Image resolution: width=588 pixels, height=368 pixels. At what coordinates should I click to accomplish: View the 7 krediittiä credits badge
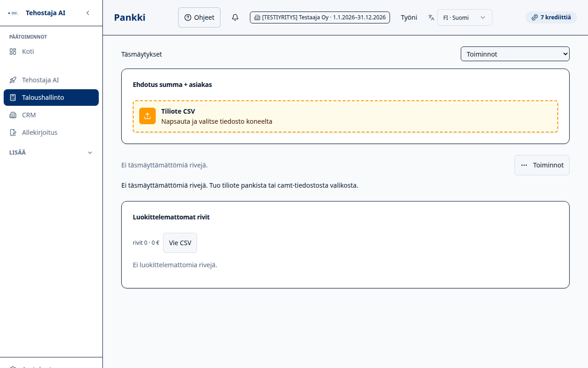click(x=551, y=17)
